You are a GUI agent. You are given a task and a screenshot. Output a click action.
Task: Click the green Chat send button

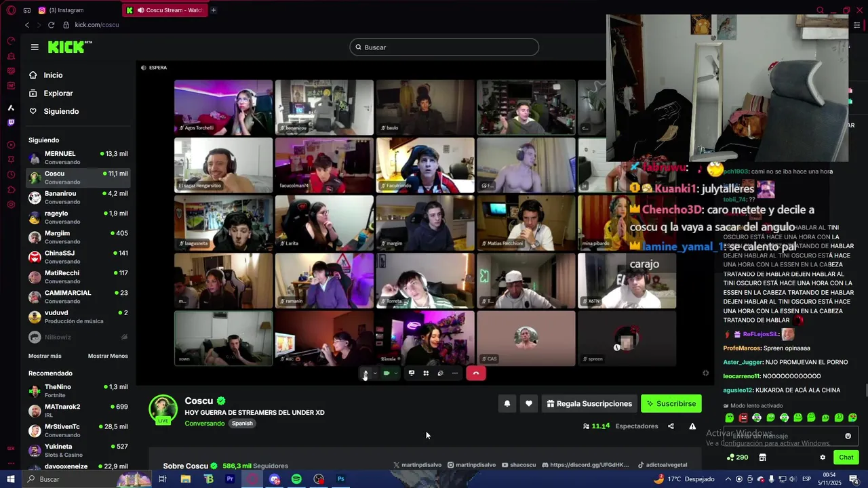tap(846, 457)
